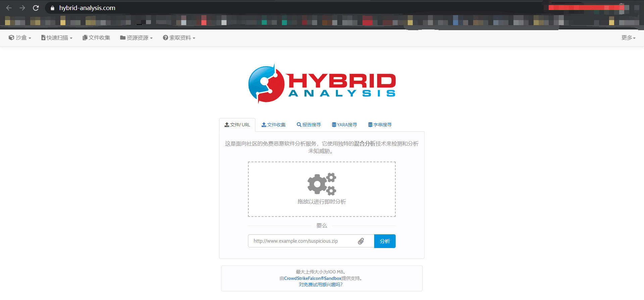Open the 更多 more menu
This screenshot has height=300, width=644.
click(628, 38)
